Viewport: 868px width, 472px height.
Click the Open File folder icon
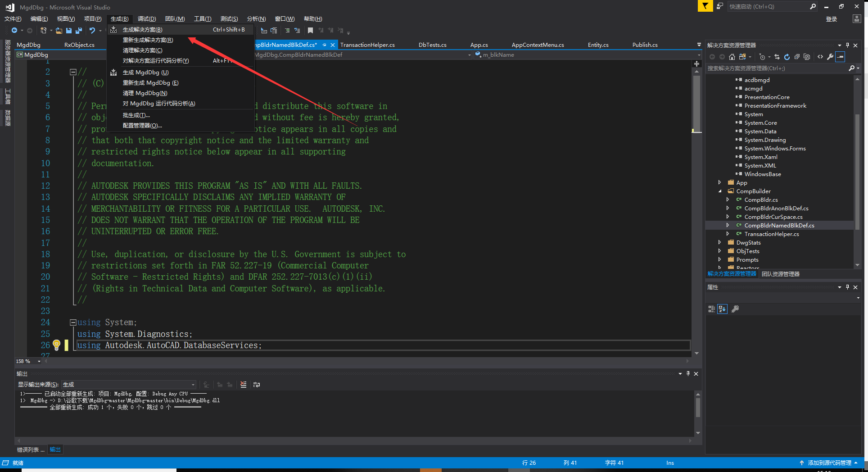click(x=59, y=31)
